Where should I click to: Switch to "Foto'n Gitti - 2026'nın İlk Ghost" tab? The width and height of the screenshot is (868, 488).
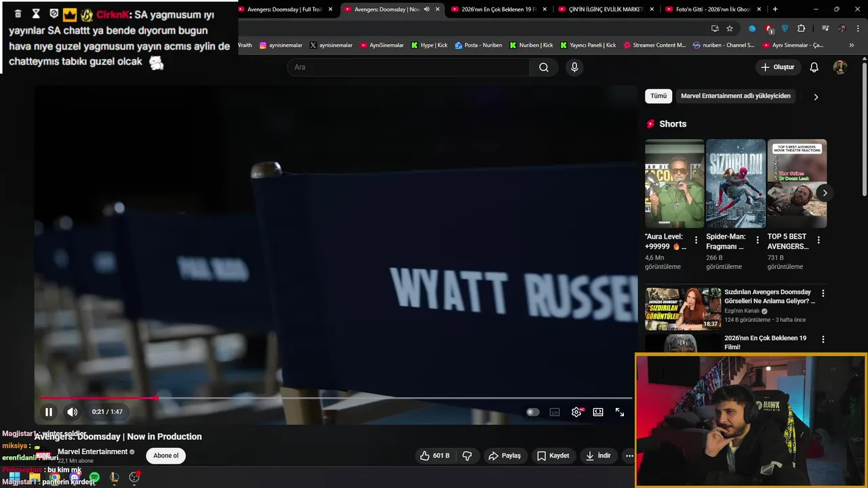point(713,9)
